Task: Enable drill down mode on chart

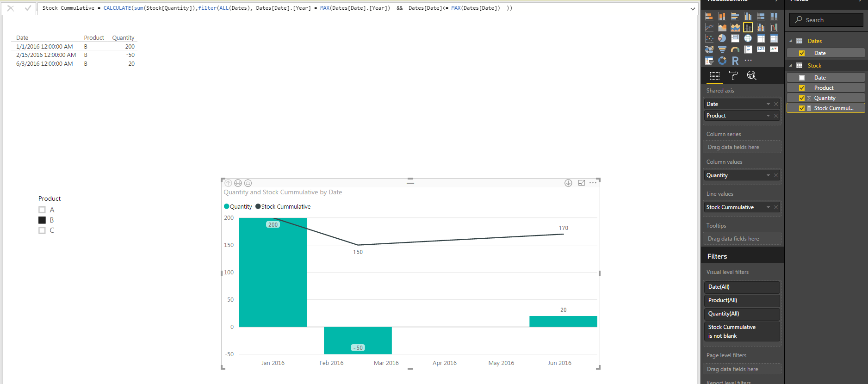Action: (x=568, y=183)
